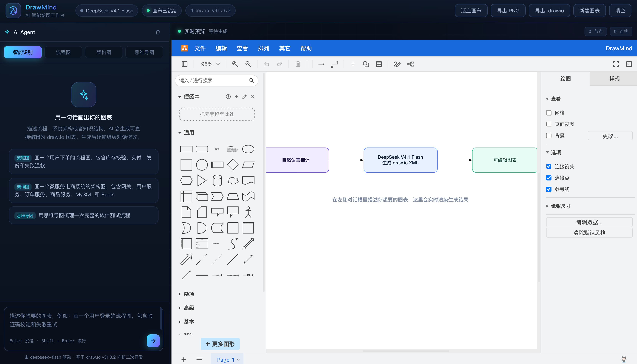
Task: Select the waypoint connector style icon
Action: [x=334, y=64]
